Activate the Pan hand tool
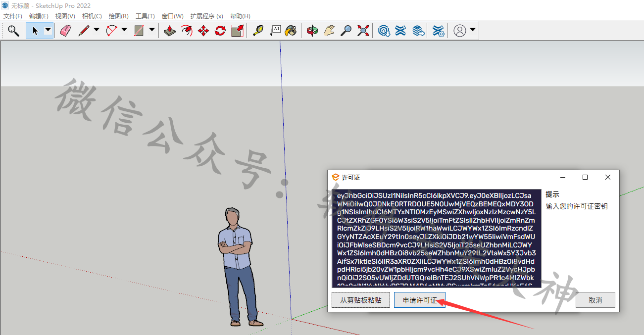The image size is (644, 335). coord(329,31)
